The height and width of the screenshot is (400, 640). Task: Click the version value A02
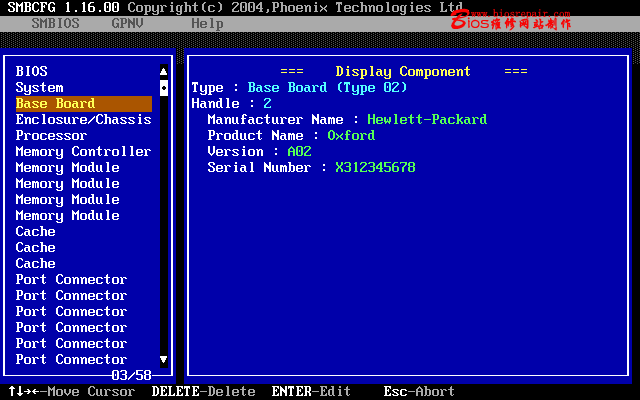pyautogui.click(x=300, y=152)
